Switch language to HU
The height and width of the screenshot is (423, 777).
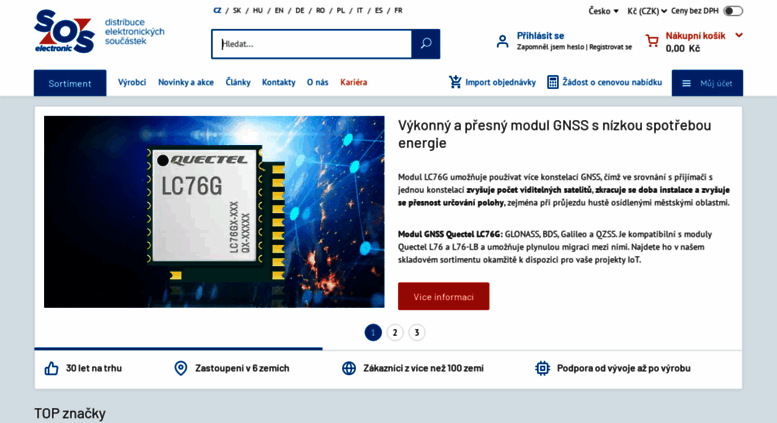(x=258, y=10)
